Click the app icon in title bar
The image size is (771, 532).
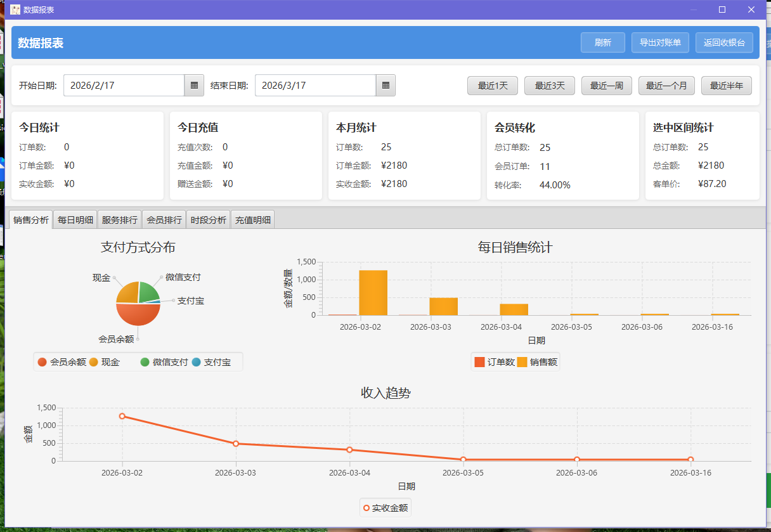click(15, 10)
